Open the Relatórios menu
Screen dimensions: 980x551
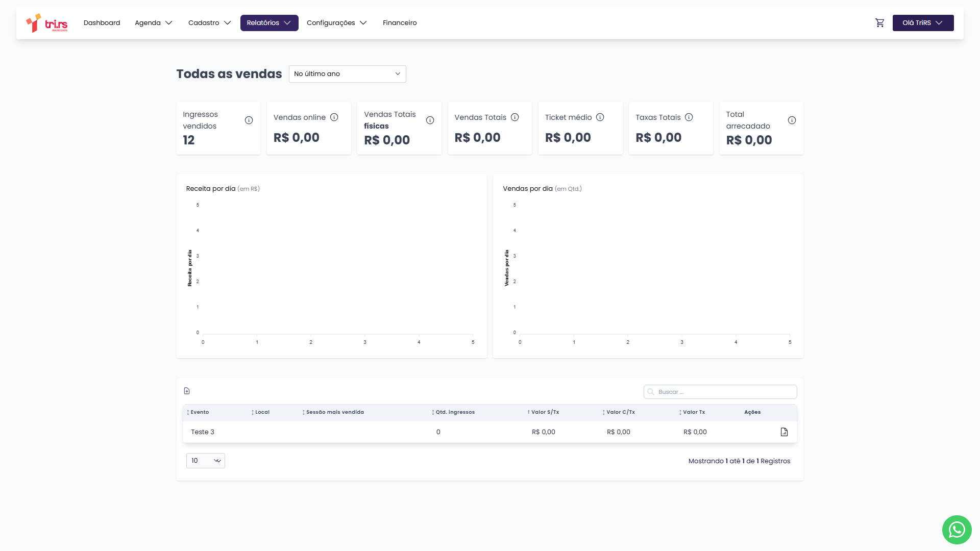point(269,23)
